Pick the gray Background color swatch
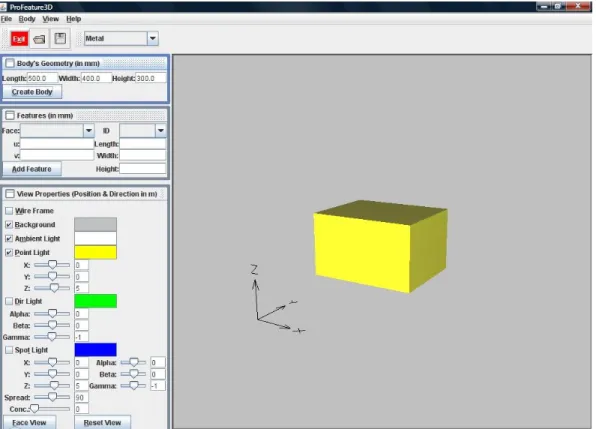596x429 pixels. [95, 224]
